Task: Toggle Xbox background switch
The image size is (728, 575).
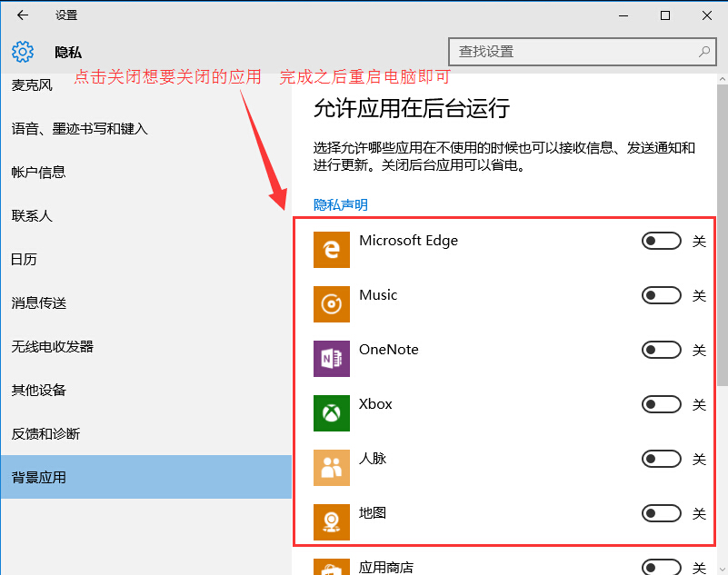Action: point(661,404)
